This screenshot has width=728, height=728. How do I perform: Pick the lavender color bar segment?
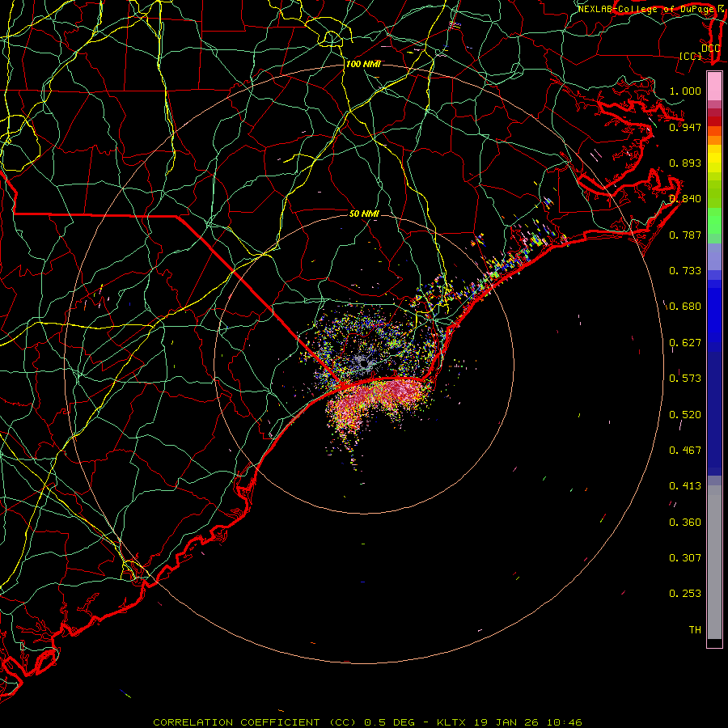714,256
